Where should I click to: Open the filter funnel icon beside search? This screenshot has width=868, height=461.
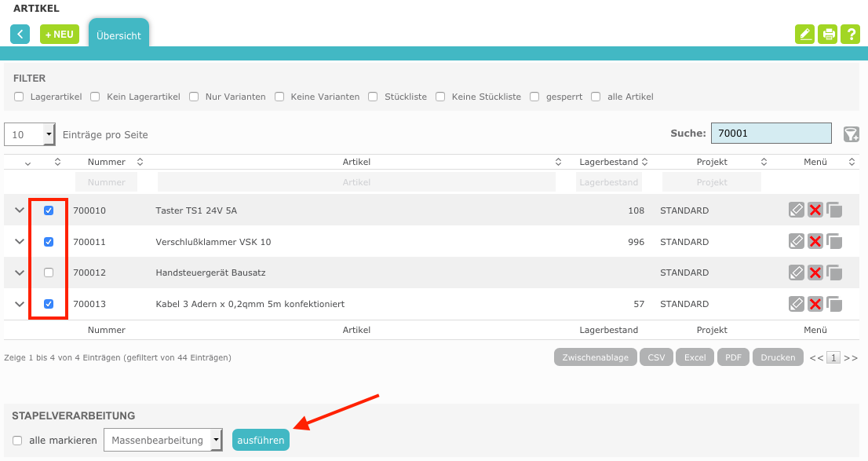851,134
